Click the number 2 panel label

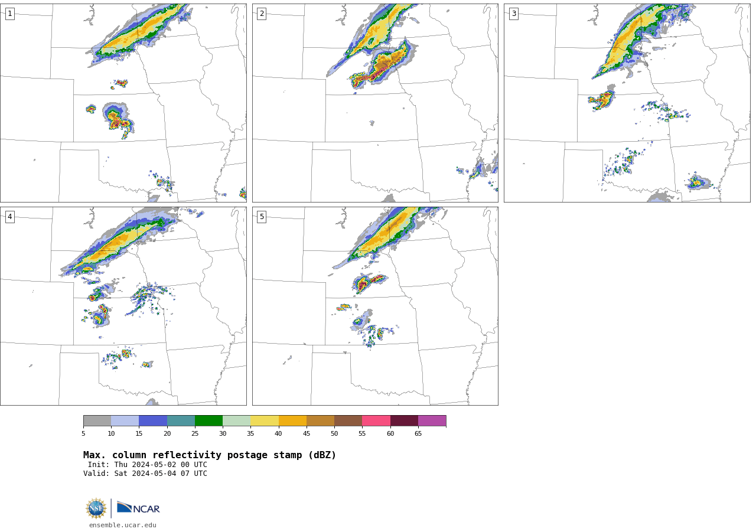point(262,14)
